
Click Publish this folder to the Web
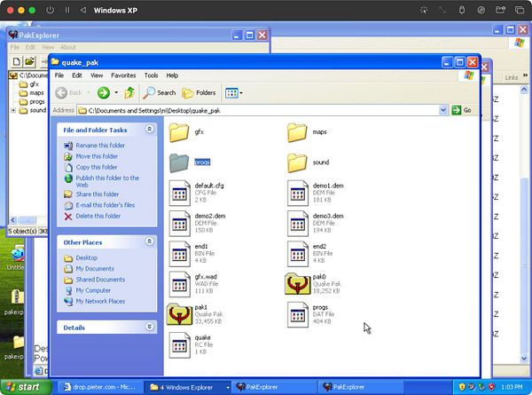click(x=107, y=181)
